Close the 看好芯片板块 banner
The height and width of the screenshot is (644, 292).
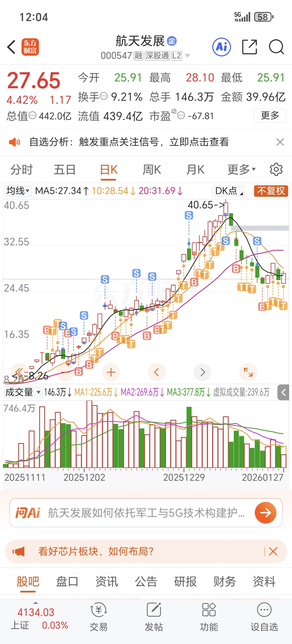tap(273, 551)
